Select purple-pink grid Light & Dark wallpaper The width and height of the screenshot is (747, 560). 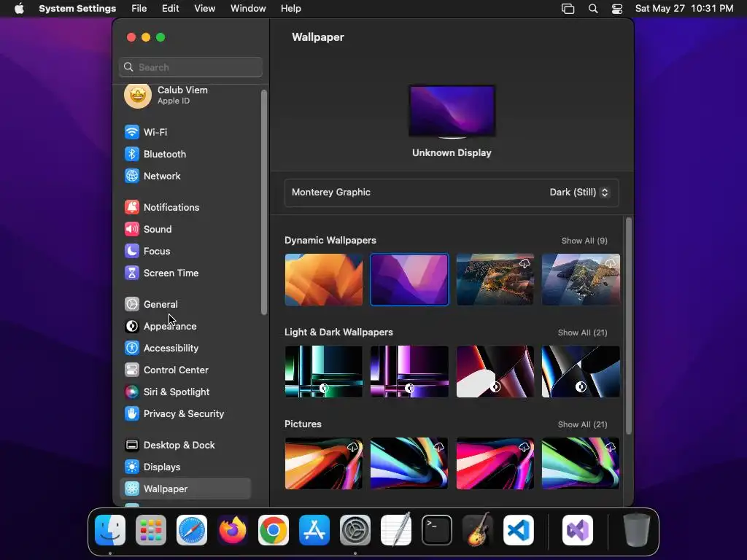409,371
